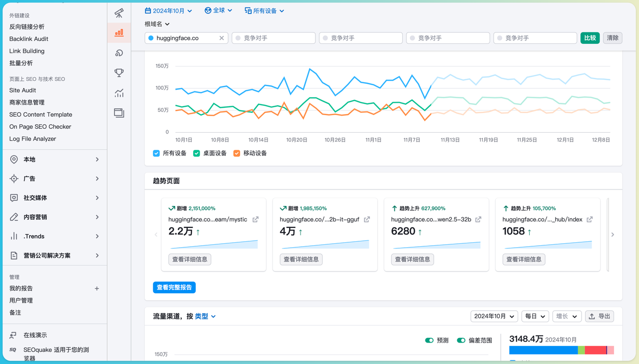
Task: Expand the 营销公司解决方案 section chevron
Action: 97,255
